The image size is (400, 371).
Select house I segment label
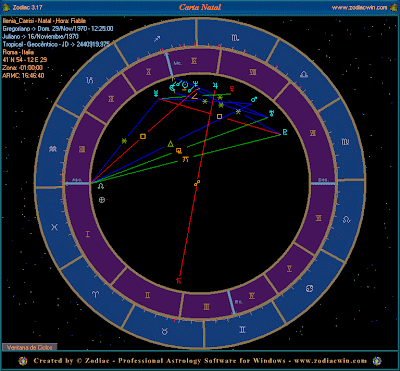click(88, 234)
